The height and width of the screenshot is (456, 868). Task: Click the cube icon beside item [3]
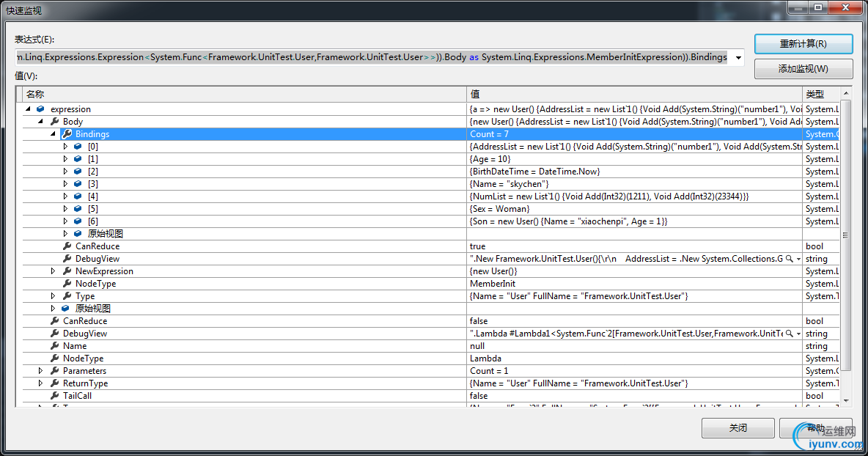coord(78,184)
